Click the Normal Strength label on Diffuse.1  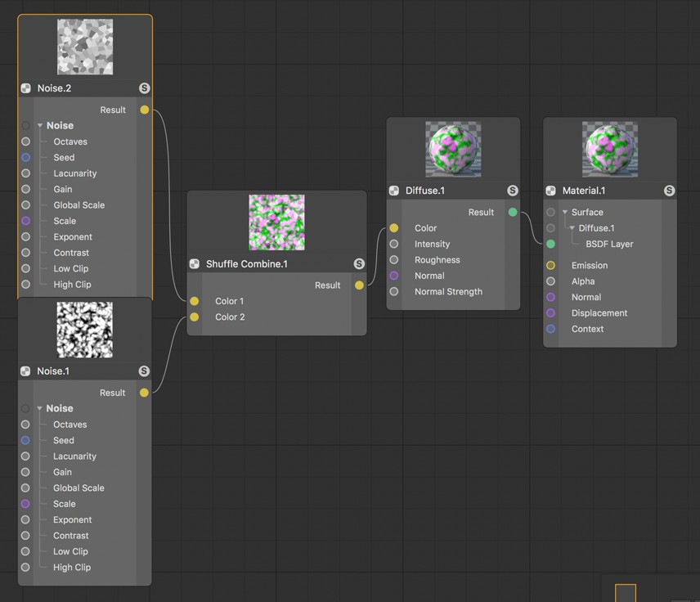448,291
